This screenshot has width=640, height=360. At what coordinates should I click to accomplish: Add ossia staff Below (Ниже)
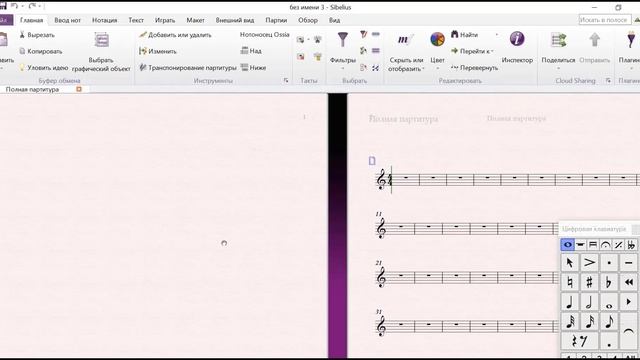coord(253,68)
